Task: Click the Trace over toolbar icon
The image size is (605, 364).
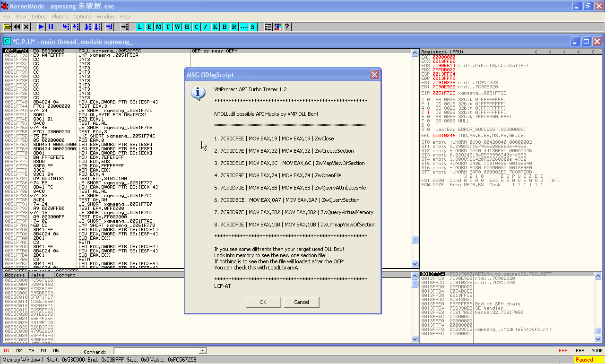Action: [97, 27]
